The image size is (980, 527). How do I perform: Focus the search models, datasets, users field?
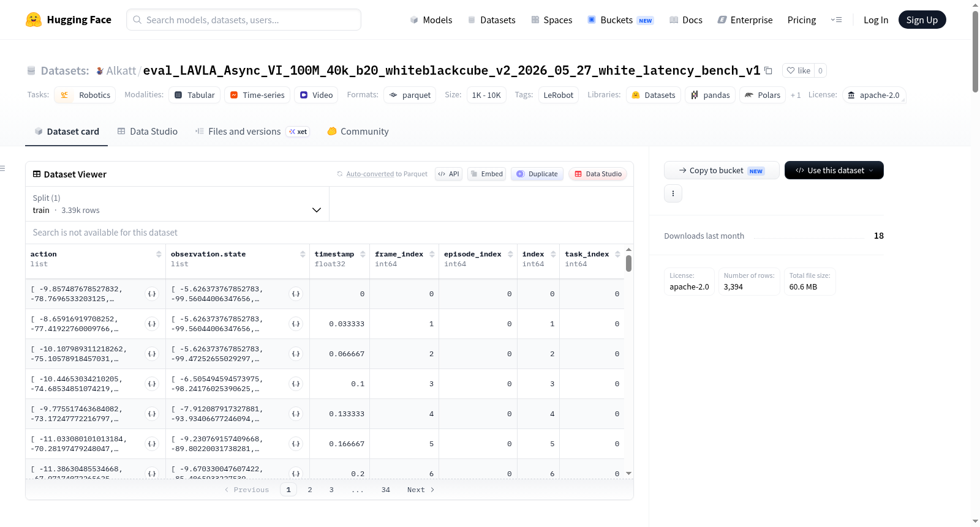pos(244,20)
